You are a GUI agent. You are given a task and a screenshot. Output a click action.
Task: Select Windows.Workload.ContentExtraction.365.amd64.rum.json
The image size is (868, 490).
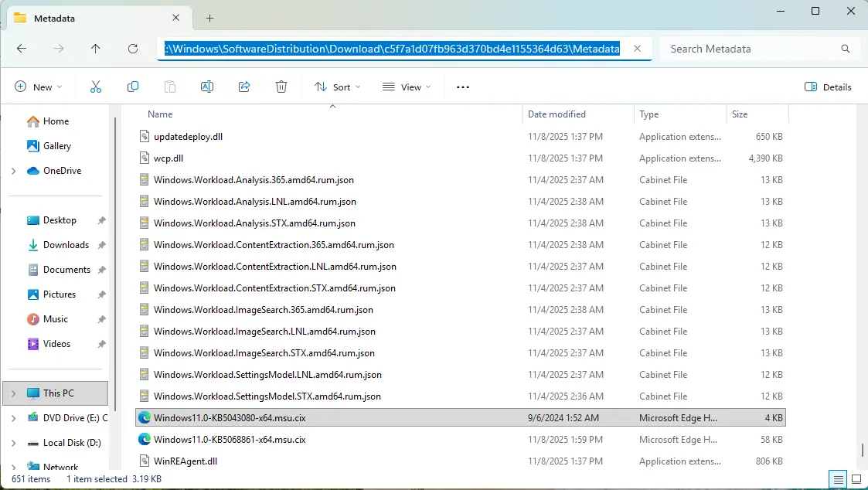461,245
